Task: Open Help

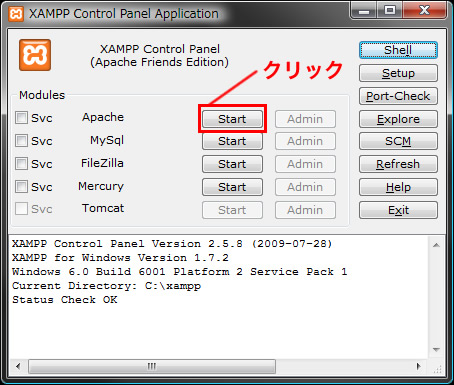Action: 398,187
